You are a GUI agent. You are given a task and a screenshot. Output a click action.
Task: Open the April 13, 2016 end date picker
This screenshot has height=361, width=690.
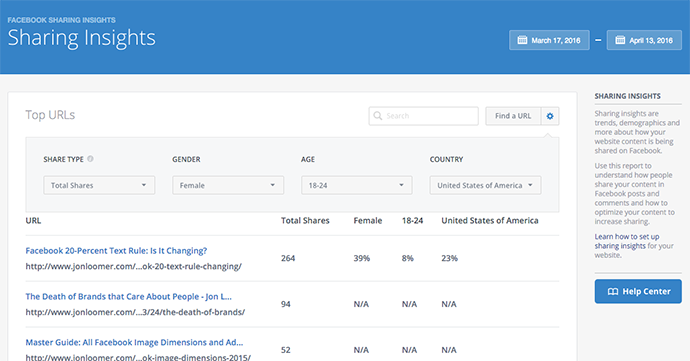point(644,40)
